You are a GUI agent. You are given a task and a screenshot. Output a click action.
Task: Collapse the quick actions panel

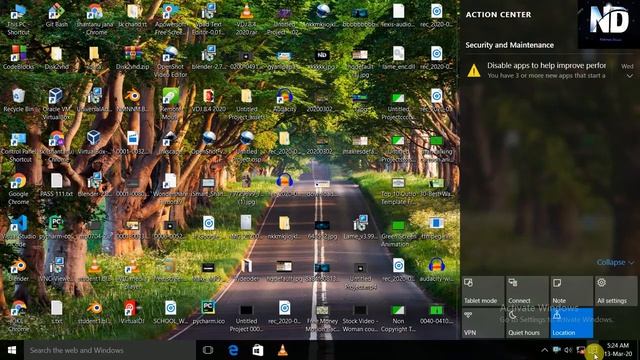point(615,262)
